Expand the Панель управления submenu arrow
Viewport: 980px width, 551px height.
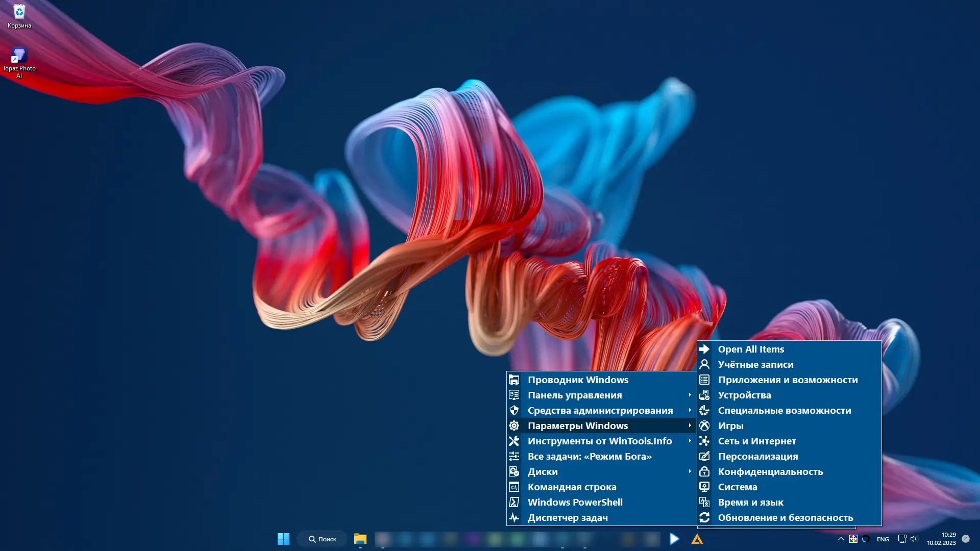(690, 395)
